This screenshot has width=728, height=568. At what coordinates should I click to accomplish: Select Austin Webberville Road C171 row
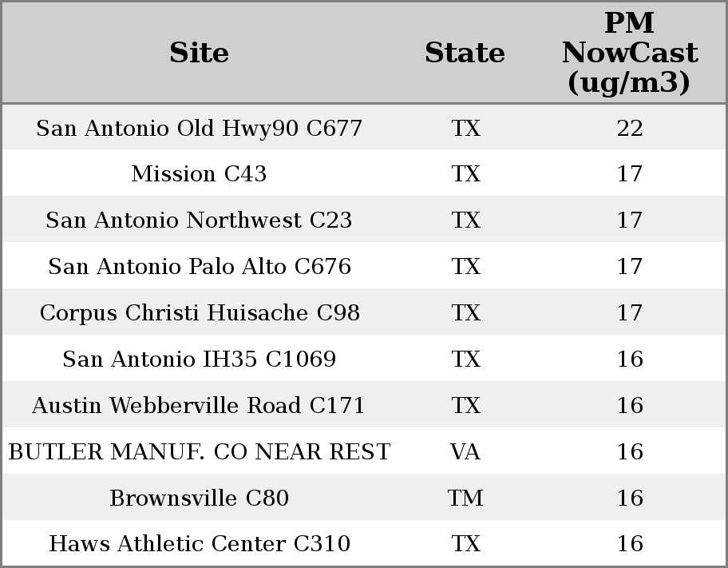click(x=364, y=405)
